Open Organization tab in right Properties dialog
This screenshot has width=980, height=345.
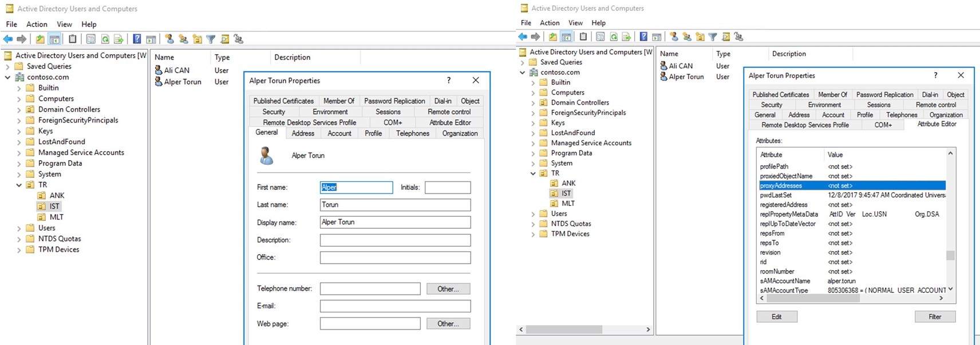(946, 115)
